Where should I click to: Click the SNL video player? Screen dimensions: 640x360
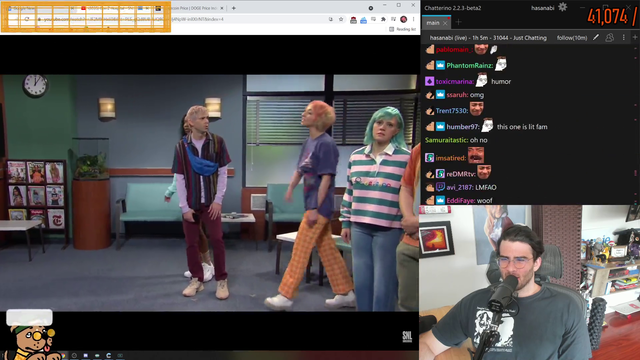point(209,193)
